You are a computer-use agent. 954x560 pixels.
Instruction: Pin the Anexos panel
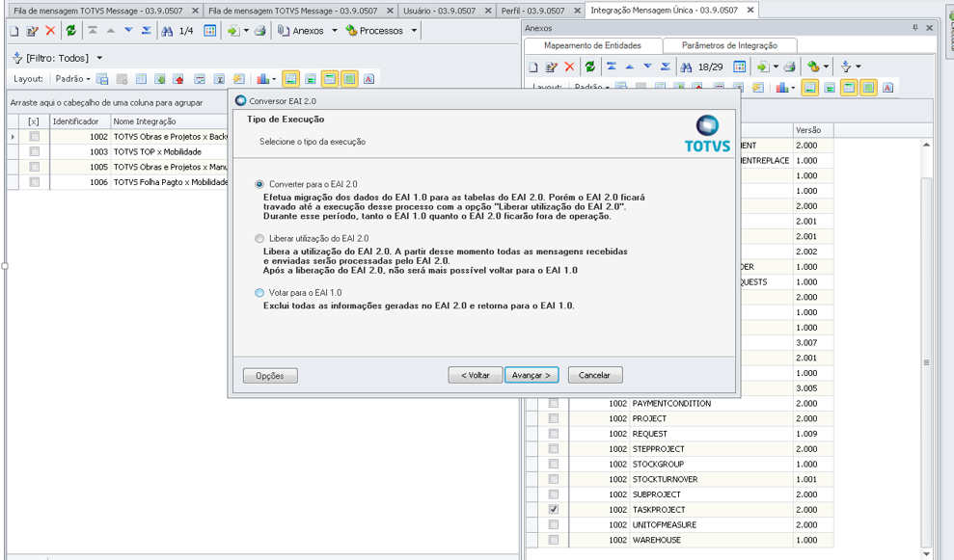(x=915, y=28)
